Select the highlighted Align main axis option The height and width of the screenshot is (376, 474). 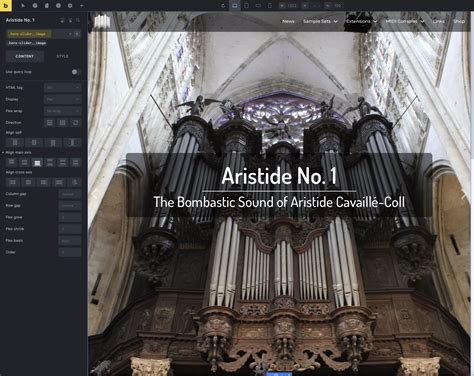pos(37,163)
